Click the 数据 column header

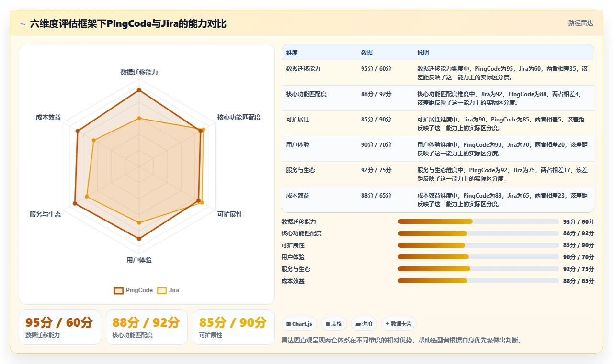point(367,52)
